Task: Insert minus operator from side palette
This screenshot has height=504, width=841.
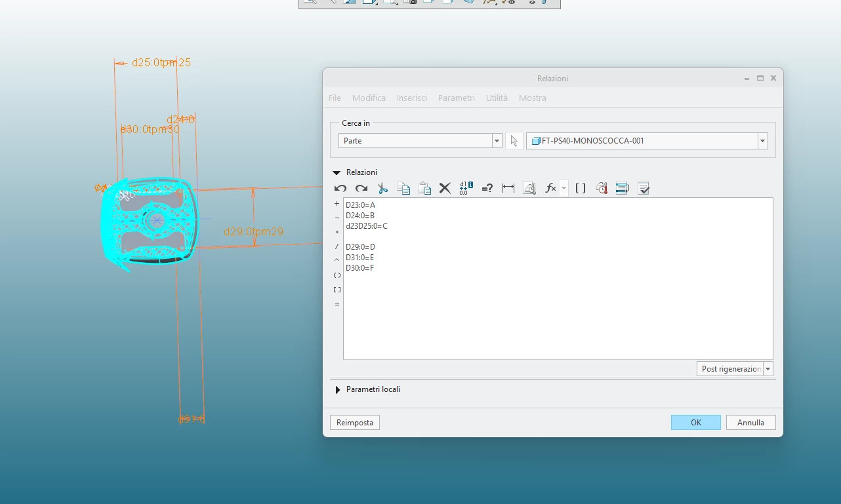Action: point(337,218)
